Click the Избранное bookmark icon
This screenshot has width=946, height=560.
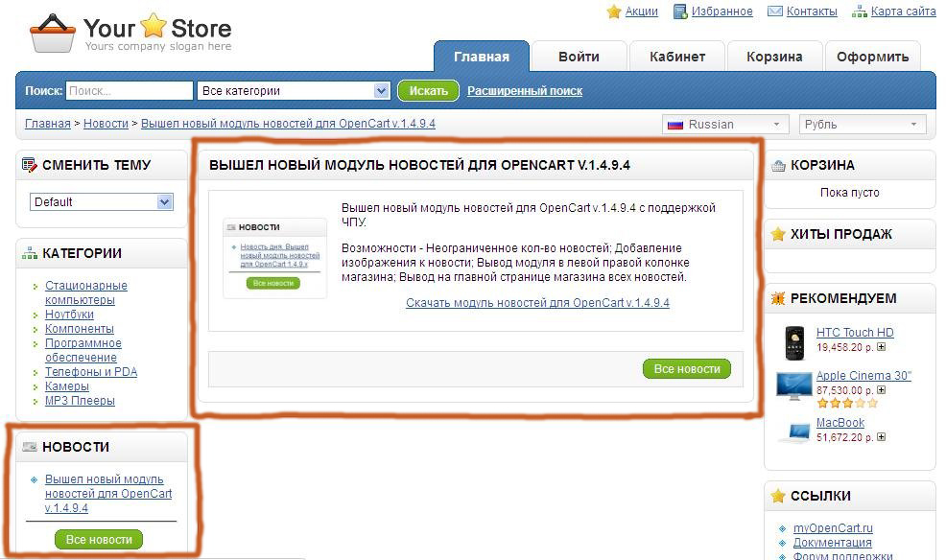pyautogui.click(x=680, y=12)
